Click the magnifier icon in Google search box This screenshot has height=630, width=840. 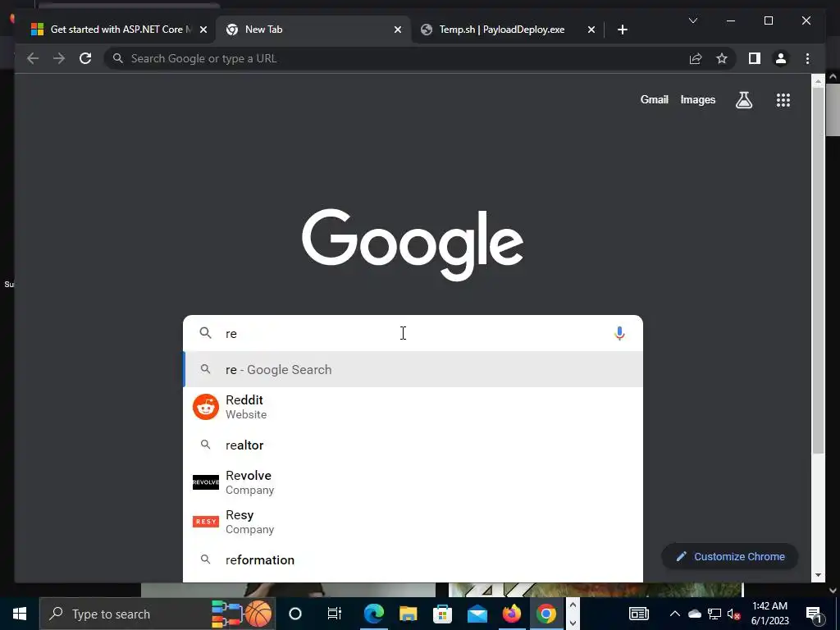(x=205, y=333)
